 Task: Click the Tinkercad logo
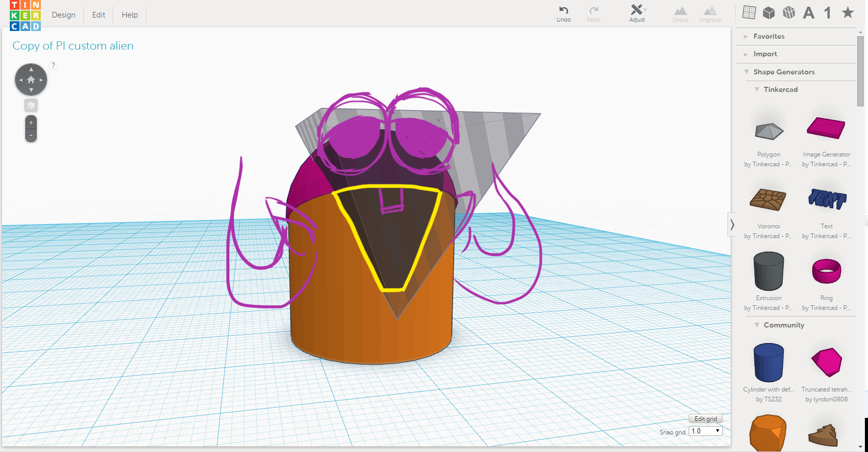coord(25,15)
